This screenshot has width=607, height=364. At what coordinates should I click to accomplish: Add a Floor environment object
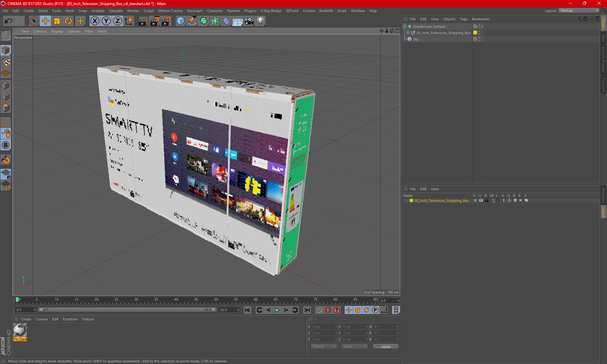(x=238, y=21)
